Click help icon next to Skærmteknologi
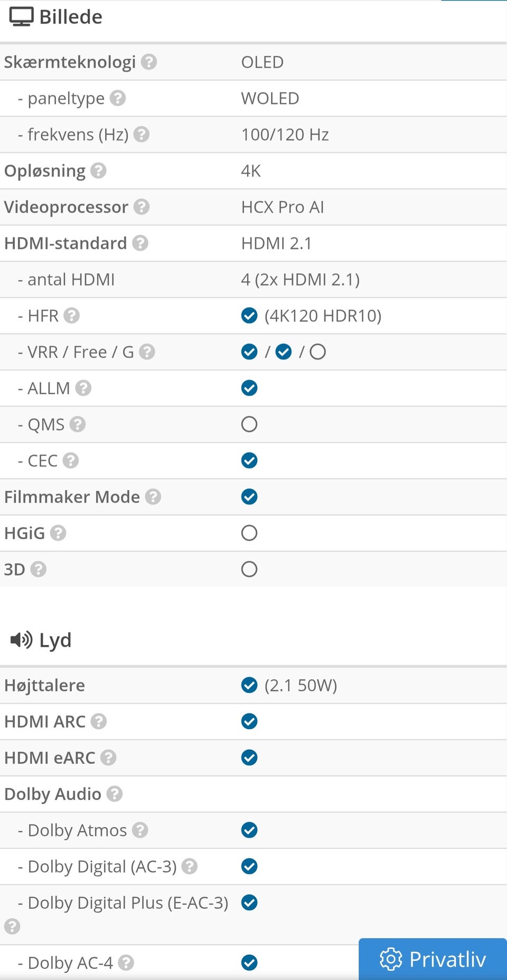Viewport: 507px width, 980px height. 149,62
